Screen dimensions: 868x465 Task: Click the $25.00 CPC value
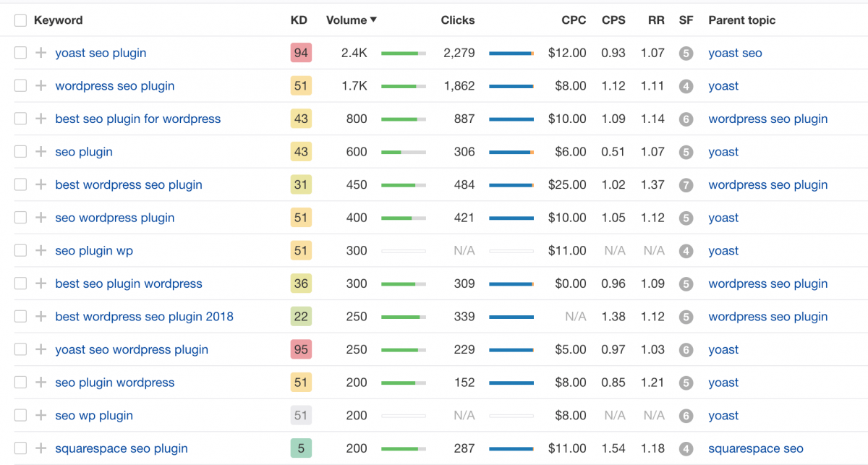click(x=567, y=184)
